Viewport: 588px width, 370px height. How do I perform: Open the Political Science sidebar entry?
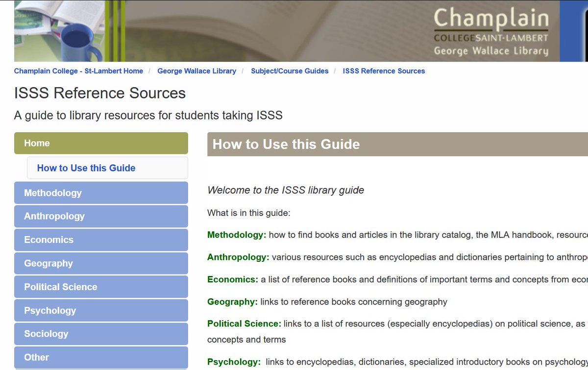tap(59, 287)
